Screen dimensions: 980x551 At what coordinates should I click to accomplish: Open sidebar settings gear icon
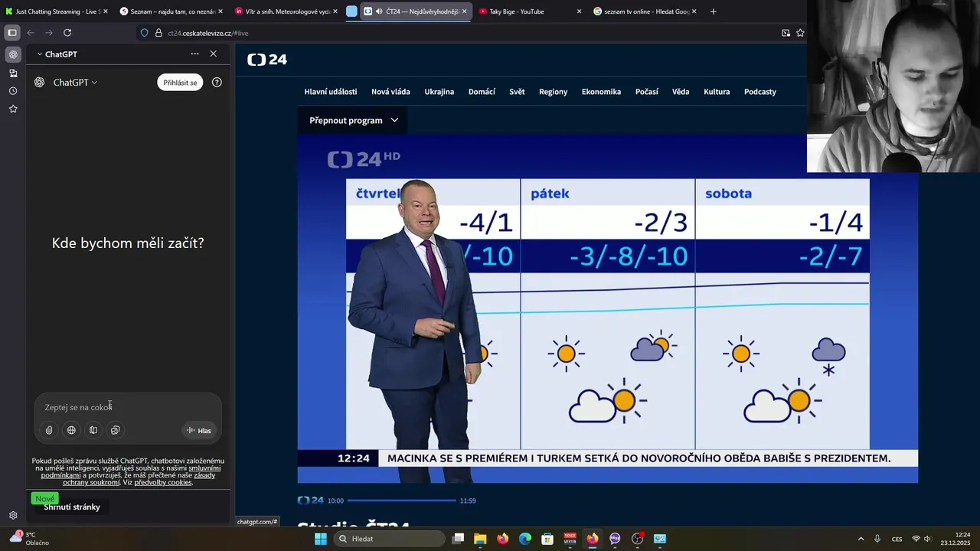coord(13,516)
